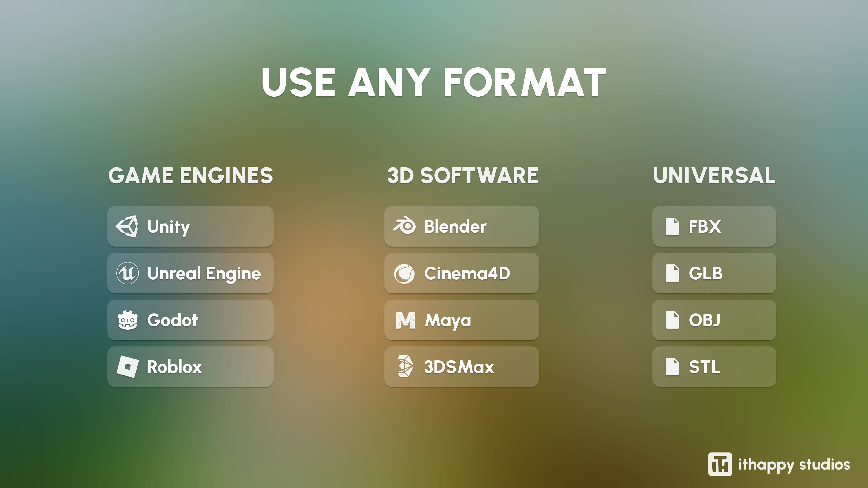
Task: Select the Blender text label
Action: [455, 227]
